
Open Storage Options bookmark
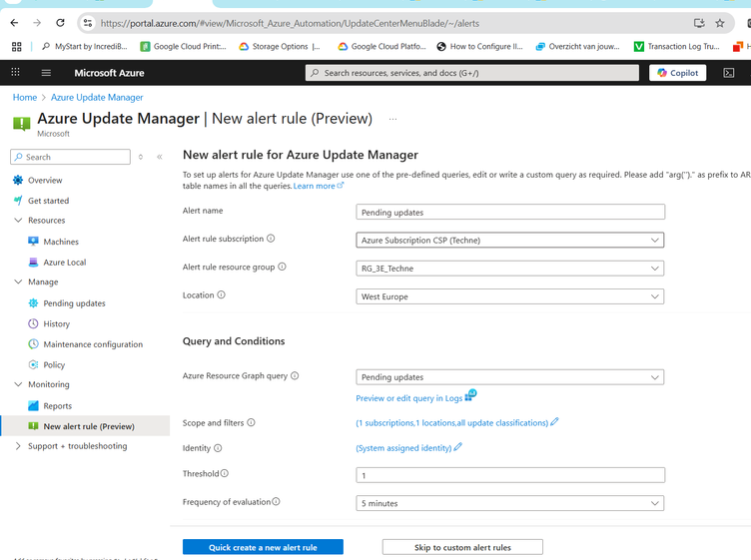(280, 47)
